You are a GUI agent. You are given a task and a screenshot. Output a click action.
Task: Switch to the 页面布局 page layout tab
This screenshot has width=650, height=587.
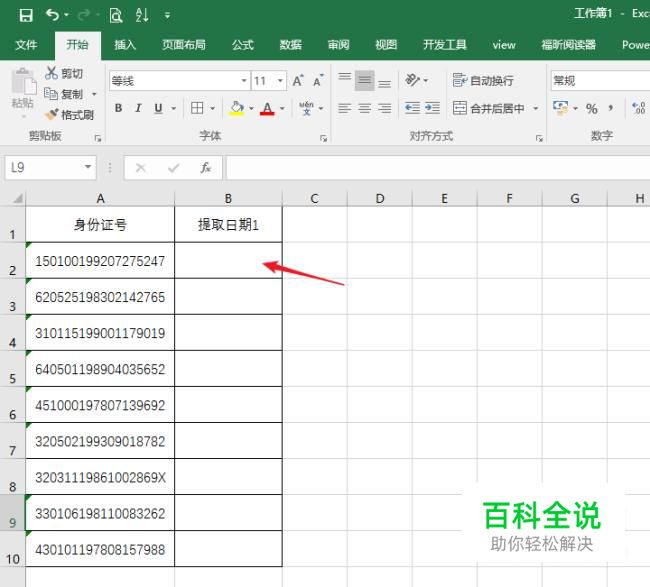click(184, 45)
